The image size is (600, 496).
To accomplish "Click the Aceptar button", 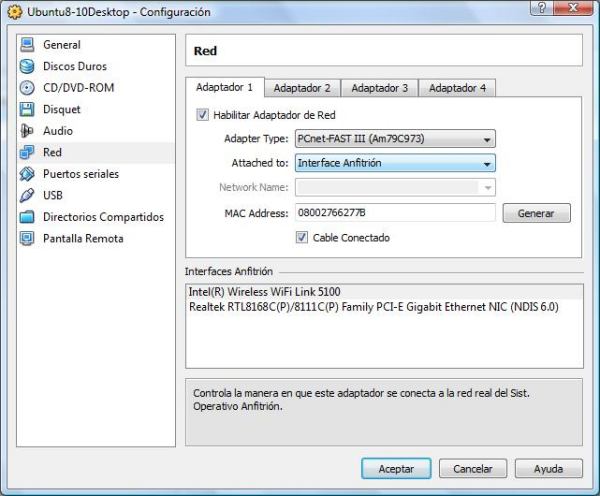I will pos(395,468).
